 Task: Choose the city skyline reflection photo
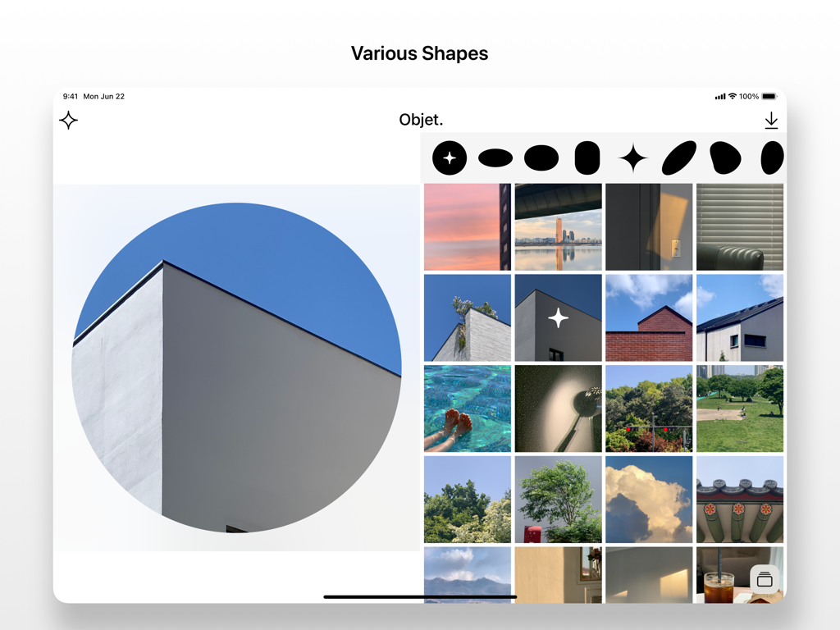point(558,227)
